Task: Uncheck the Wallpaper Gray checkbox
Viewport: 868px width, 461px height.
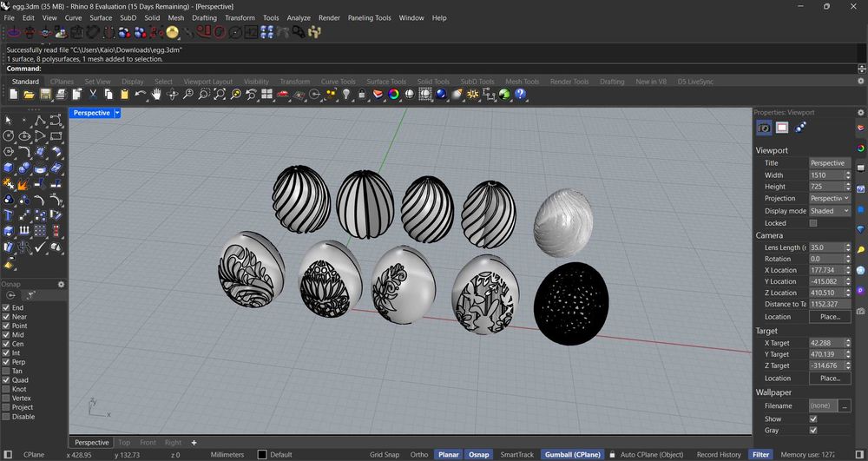Action: tap(813, 430)
